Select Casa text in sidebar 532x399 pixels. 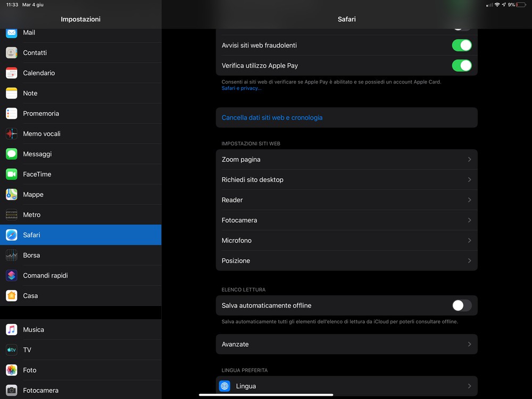(30, 296)
